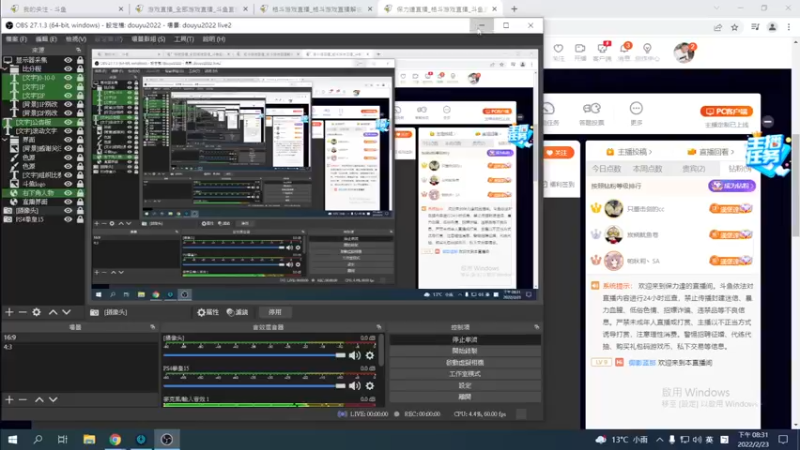Move the selected source down
The width and height of the screenshot is (800, 450).
coord(66,312)
